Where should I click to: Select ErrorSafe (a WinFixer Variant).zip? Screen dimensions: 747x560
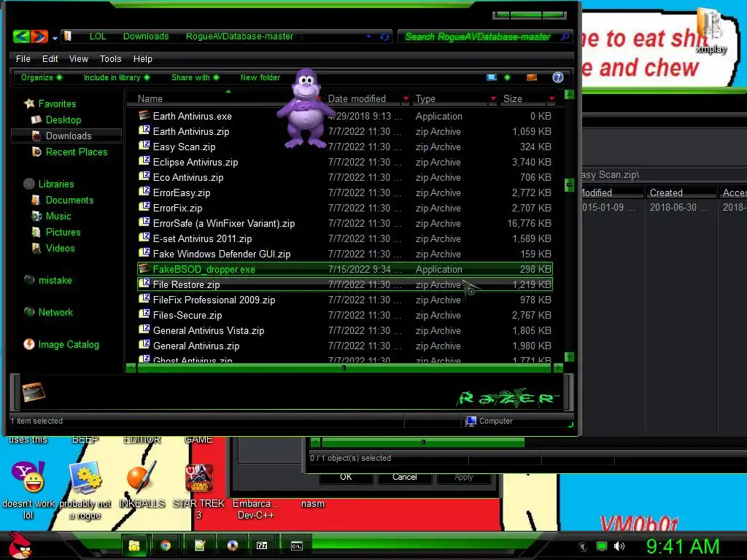point(224,223)
